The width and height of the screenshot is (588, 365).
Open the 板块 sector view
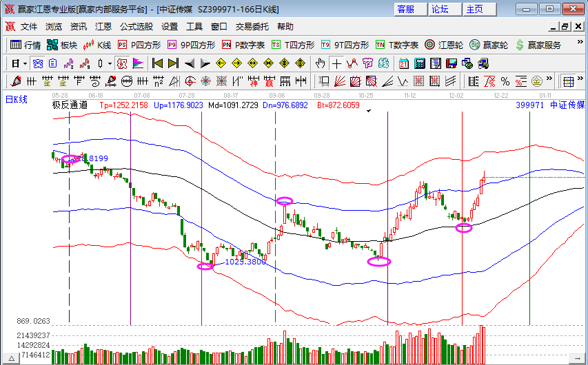[62, 45]
